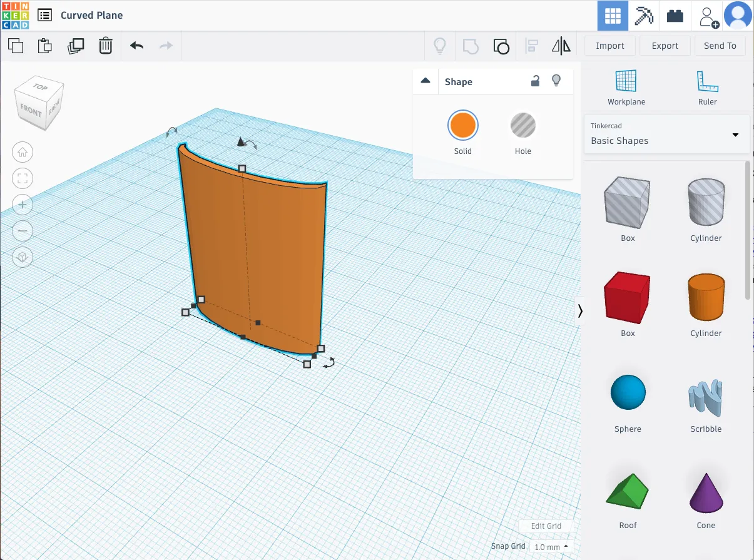Click the Duplicate and repeat icon
The image size is (754, 560).
[76, 46]
